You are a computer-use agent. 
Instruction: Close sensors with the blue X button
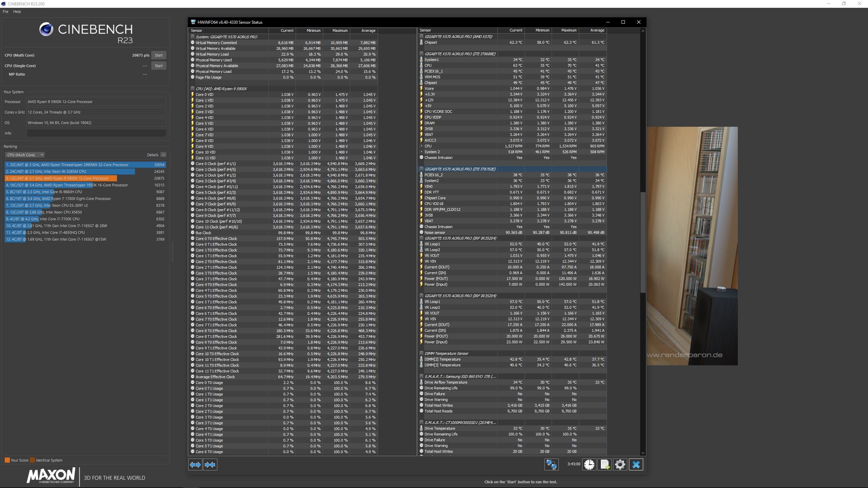tap(636, 465)
